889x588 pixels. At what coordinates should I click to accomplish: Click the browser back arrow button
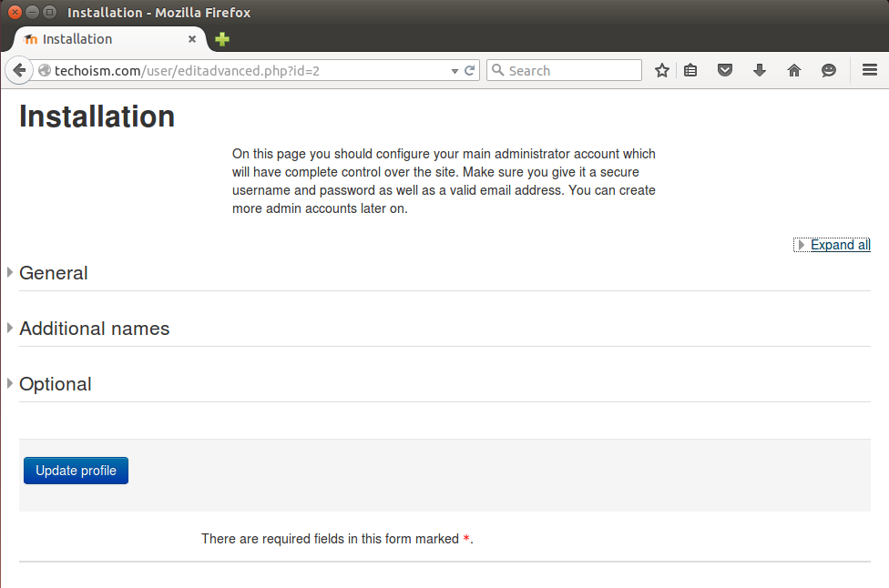(19, 70)
